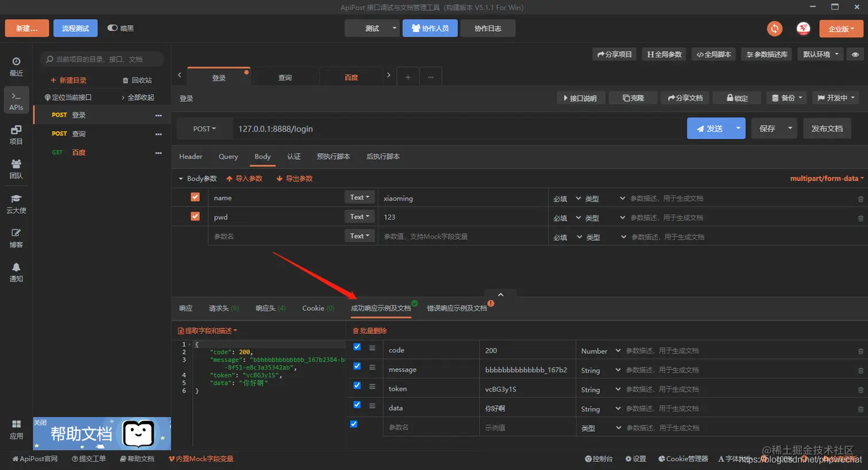
Task: Expand the multipart/form-data body type dropdown
Action: 826,179
